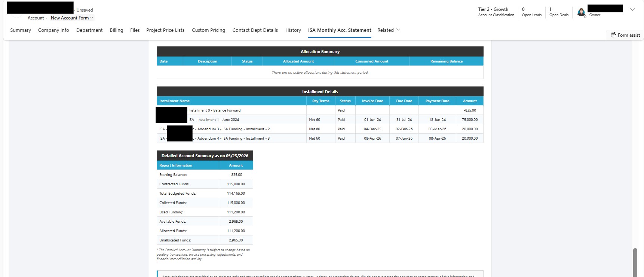
Task: Select Addendum 3 Installment - 2 row
Action: click(x=320, y=129)
